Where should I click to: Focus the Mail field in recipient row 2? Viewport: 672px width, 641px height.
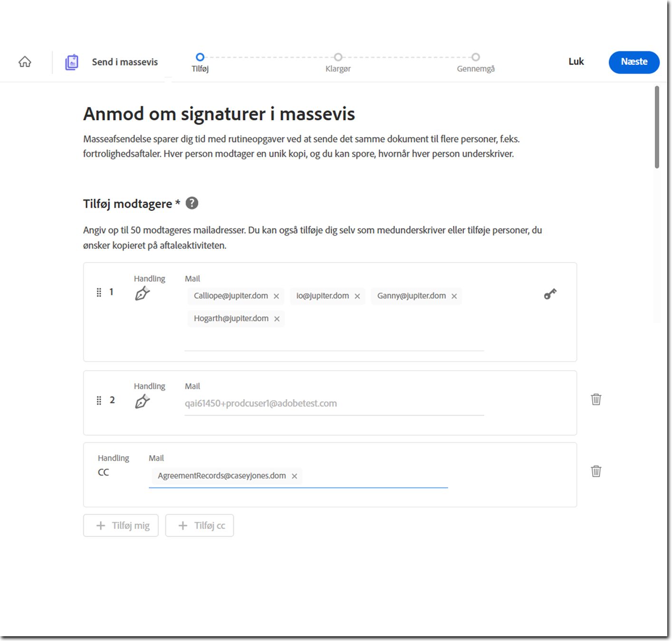[334, 404]
